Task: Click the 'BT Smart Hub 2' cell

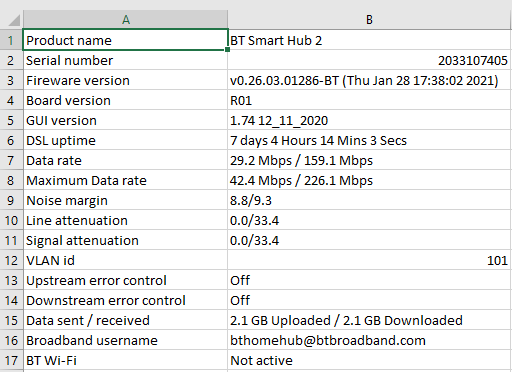Action: click(370, 40)
